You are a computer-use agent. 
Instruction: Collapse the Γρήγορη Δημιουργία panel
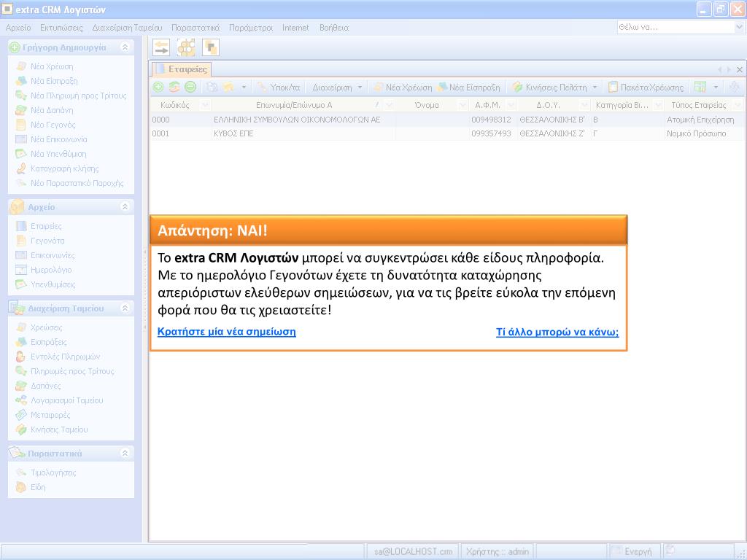click(x=125, y=47)
